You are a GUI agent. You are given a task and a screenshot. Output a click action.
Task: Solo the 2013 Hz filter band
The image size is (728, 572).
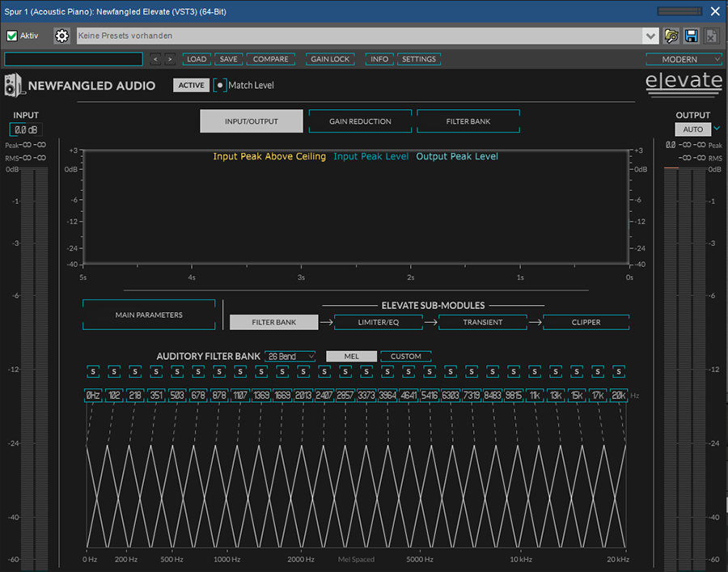(x=303, y=371)
